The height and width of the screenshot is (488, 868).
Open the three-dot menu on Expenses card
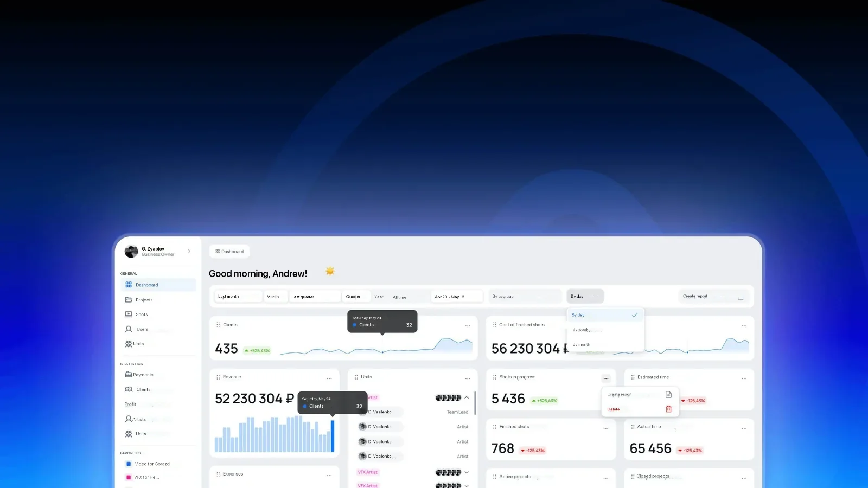[329, 476]
